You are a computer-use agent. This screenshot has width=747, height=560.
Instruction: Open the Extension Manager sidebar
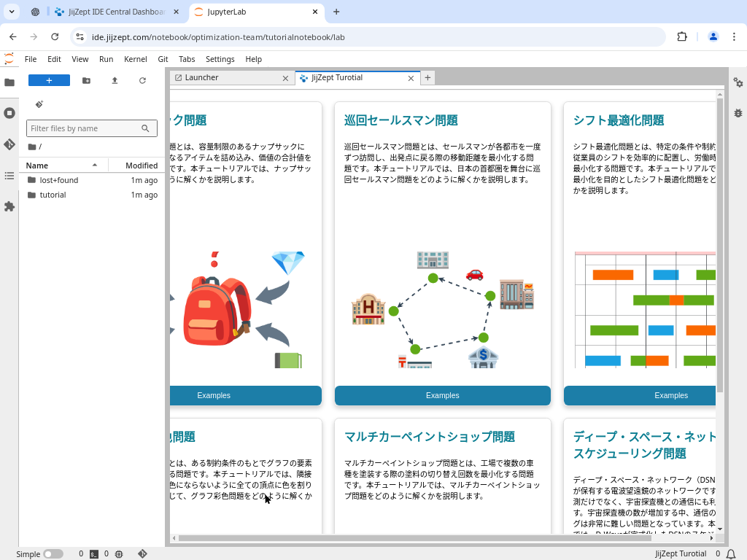[9, 207]
